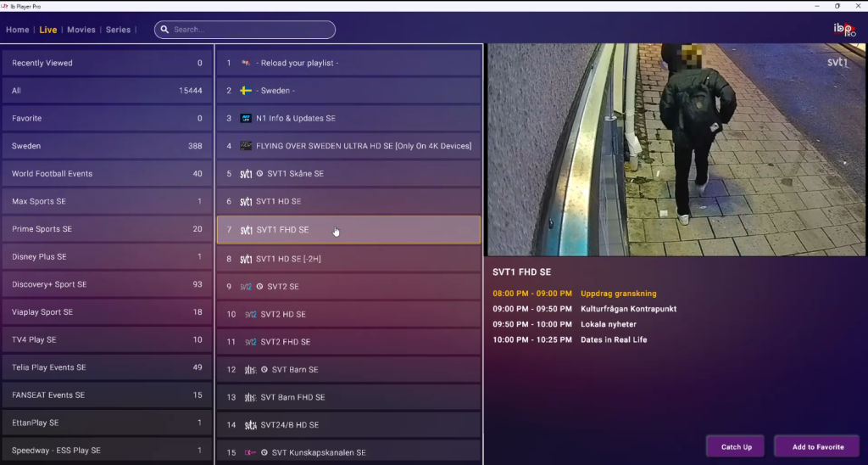Select Kulturfrågan Kontrapunkt program entry
Viewport: 868px width, 465px height.
point(585,309)
